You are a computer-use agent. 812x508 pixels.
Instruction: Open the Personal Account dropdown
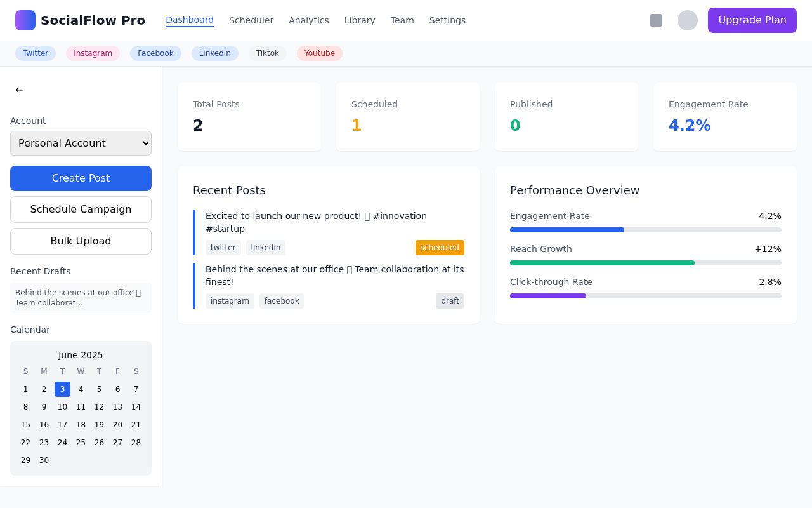[81, 143]
